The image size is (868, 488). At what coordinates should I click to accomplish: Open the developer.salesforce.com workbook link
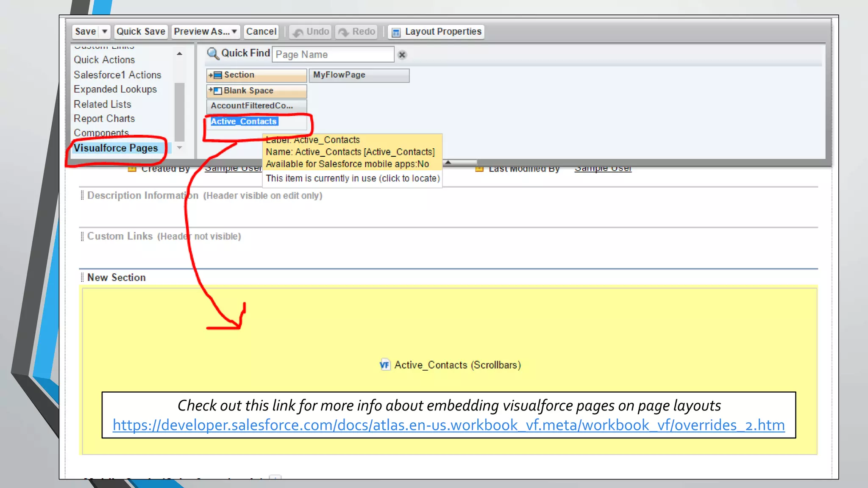pyautogui.click(x=449, y=425)
